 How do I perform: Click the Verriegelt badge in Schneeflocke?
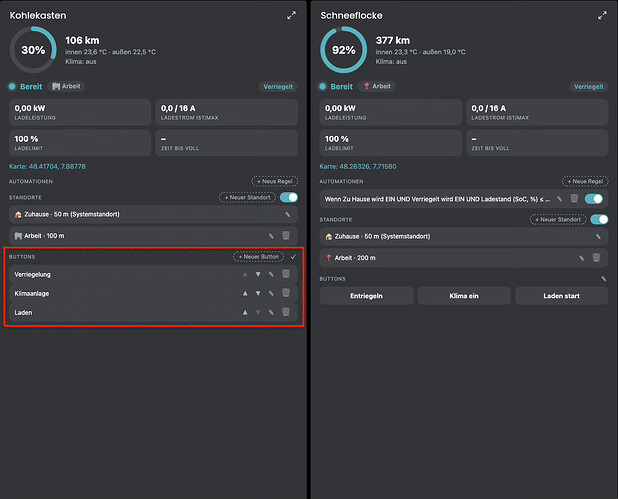[x=588, y=87]
